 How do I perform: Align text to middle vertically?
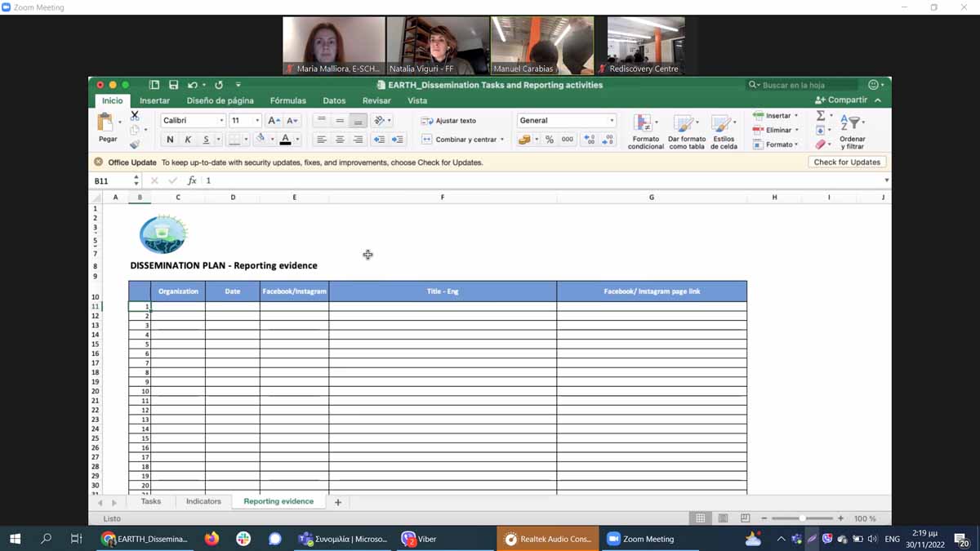click(x=340, y=120)
